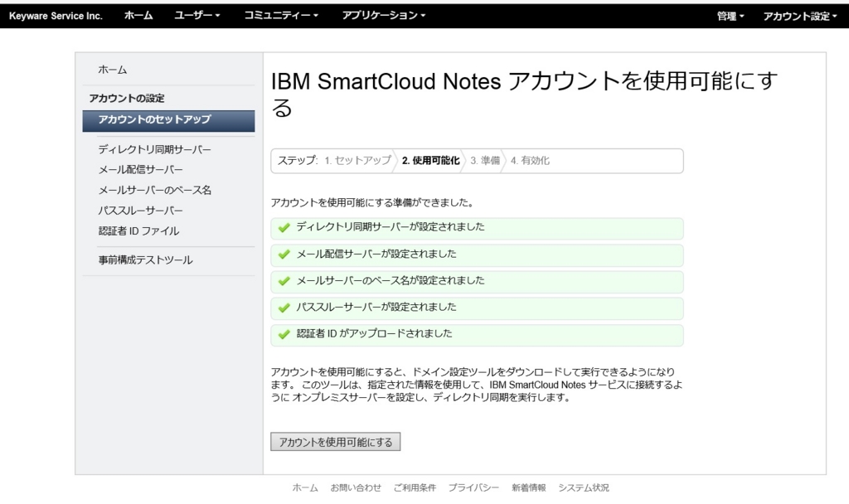Click the Keyware Service Inc. brand name
The height and width of the screenshot is (504, 849).
pyautogui.click(x=56, y=16)
